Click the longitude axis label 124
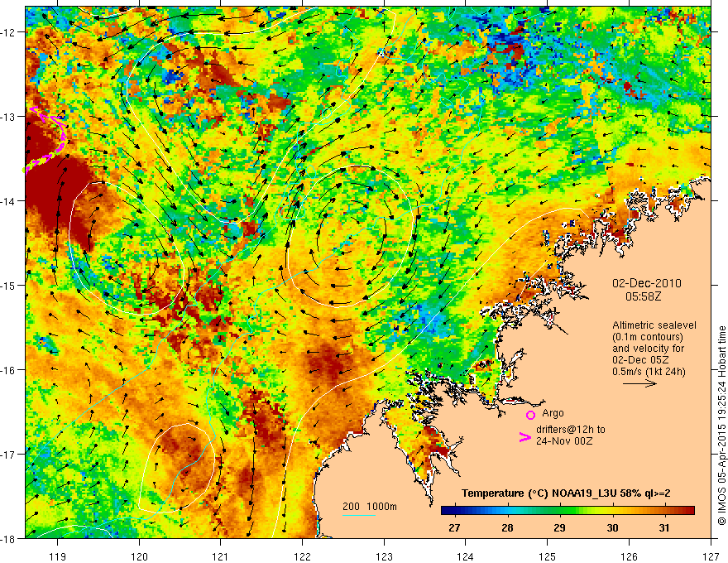The image size is (728, 563). tap(466, 556)
